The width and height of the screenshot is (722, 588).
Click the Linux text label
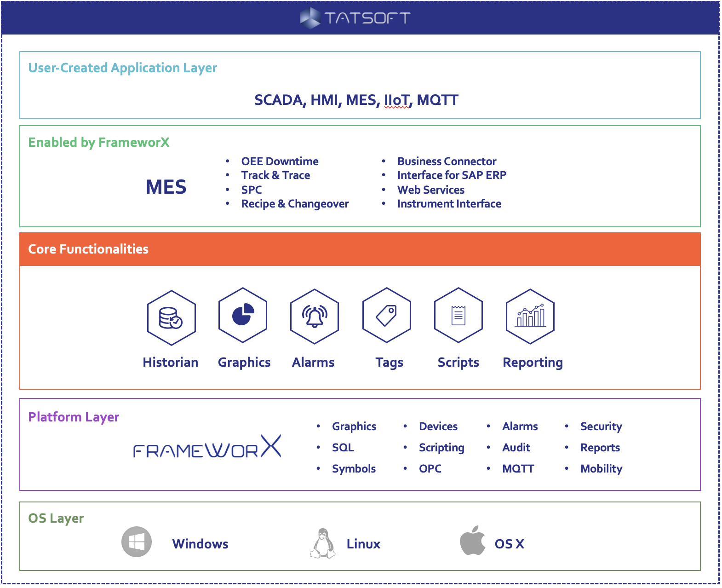point(363,544)
